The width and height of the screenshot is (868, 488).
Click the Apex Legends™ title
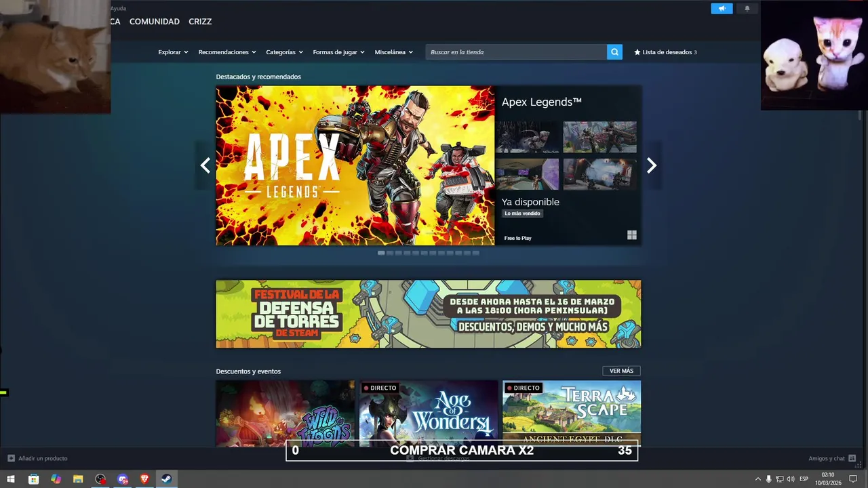coord(542,102)
